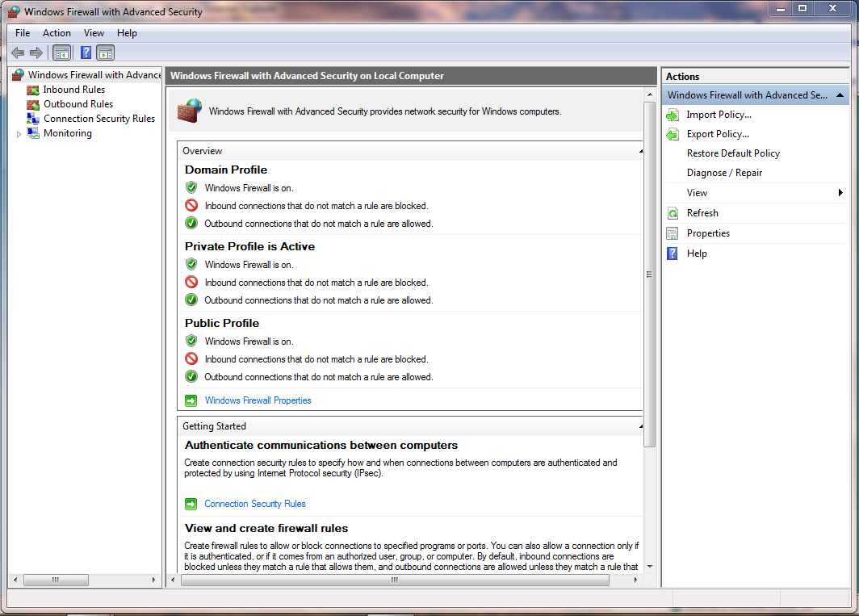
Task: Click the Export Policy green arrow icon
Action: coord(673,134)
